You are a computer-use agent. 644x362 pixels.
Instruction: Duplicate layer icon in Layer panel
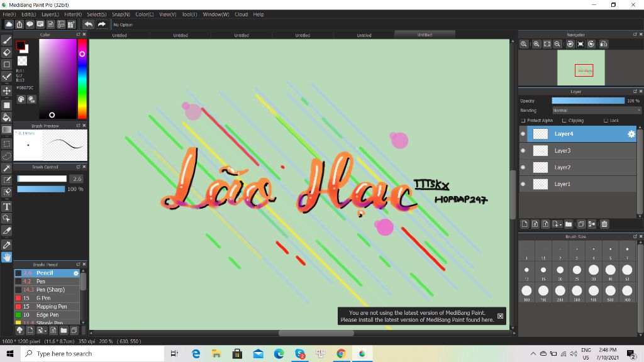click(x=581, y=224)
